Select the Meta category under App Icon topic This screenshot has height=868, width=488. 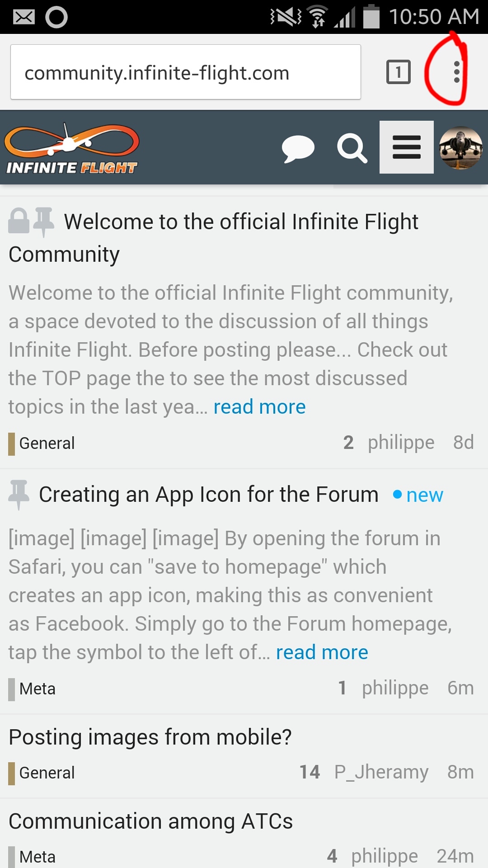point(37,689)
